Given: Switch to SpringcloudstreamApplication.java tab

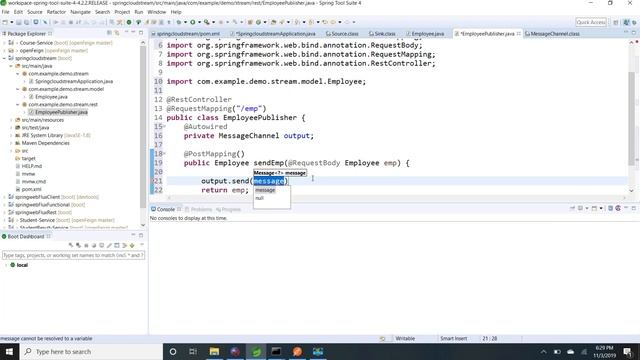Looking at the screenshot, I should pyautogui.click(x=273, y=34).
